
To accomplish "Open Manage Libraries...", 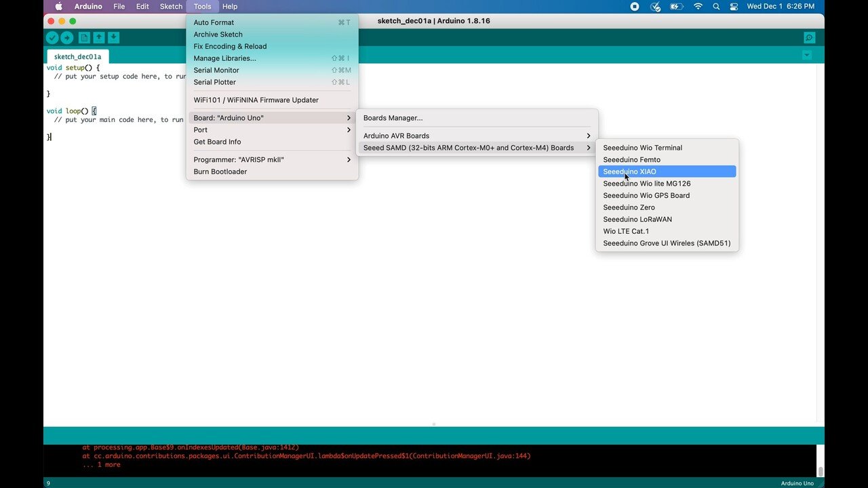I will tap(272, 58).
